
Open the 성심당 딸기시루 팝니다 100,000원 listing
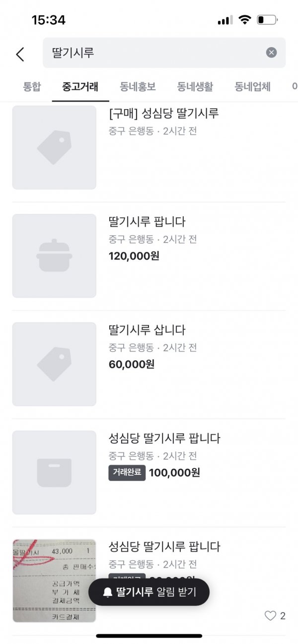pos(164,439)
